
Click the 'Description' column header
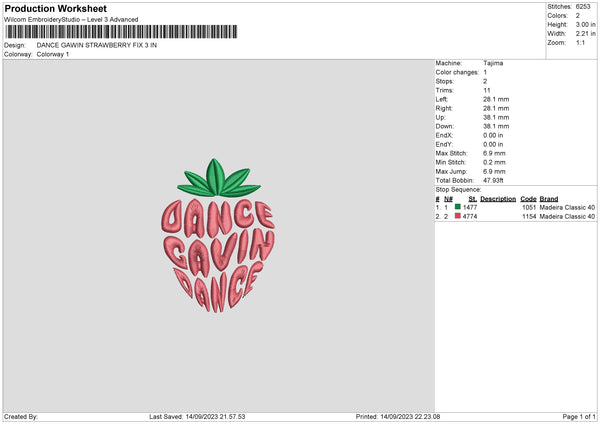[x=498, y=199]
